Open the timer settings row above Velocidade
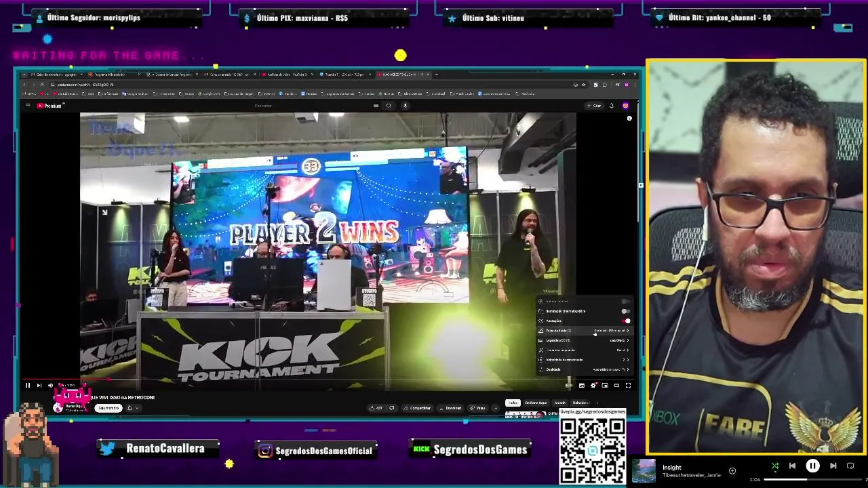 [x=584, y=350]
